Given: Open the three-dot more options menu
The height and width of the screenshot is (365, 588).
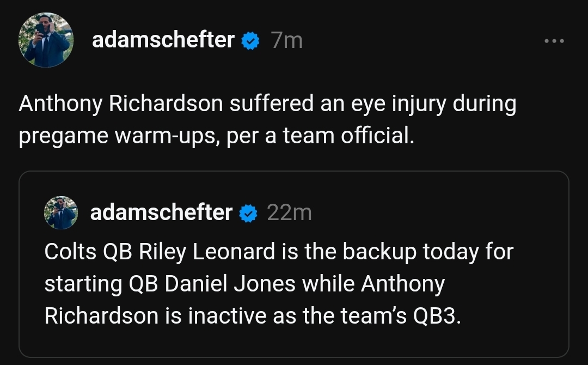Looking at the screenshot, I should pyautogui.click(x=554, y=40).
